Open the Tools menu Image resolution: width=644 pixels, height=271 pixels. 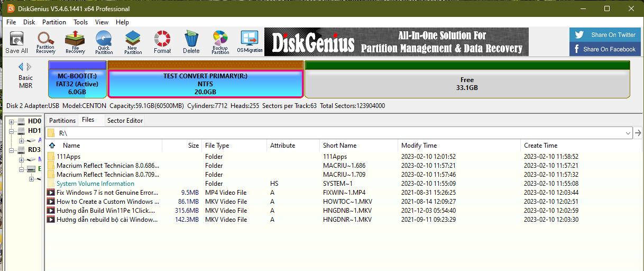pyautogui.click(x=81, y=22)
